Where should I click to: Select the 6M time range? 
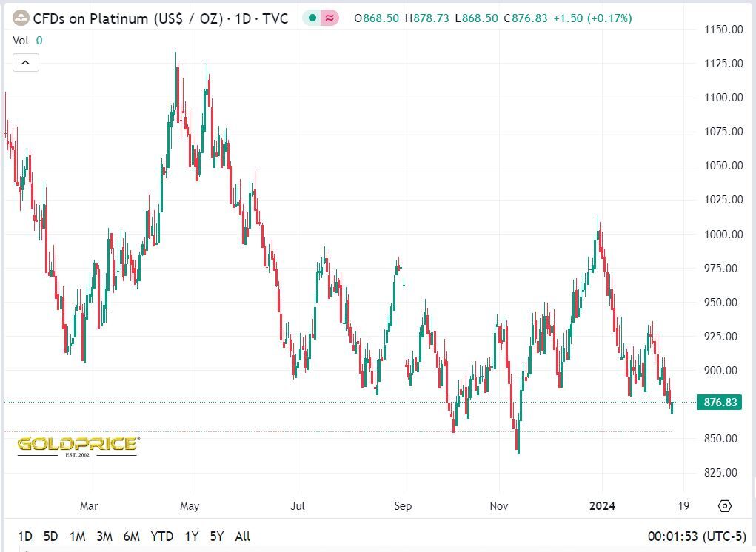point(131,536)
